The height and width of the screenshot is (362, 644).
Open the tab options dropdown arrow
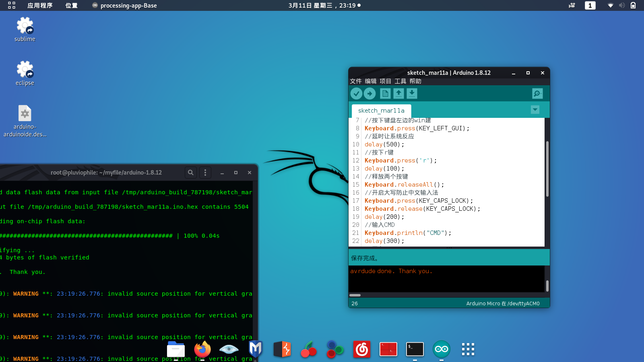click(535, 110)
